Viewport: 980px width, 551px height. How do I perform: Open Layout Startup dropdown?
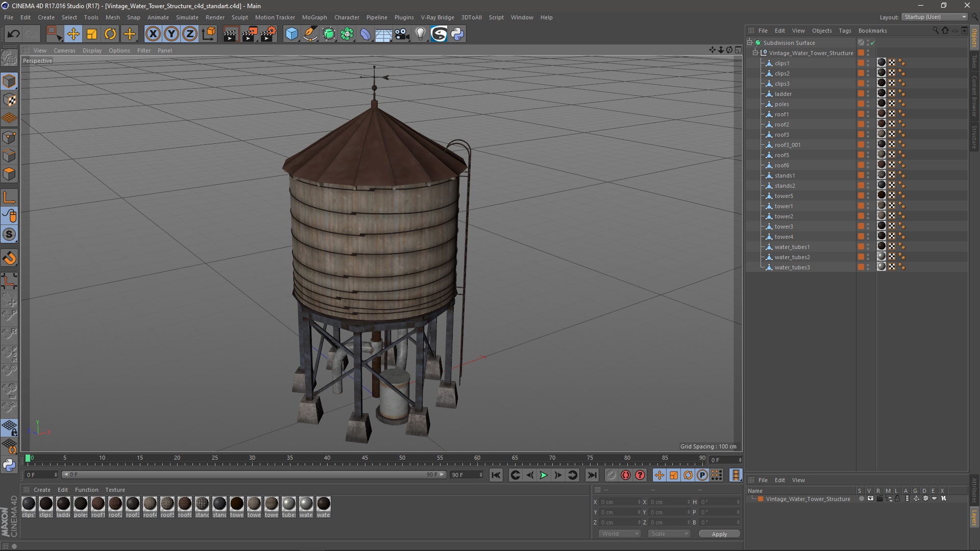(x=935, y=17)
